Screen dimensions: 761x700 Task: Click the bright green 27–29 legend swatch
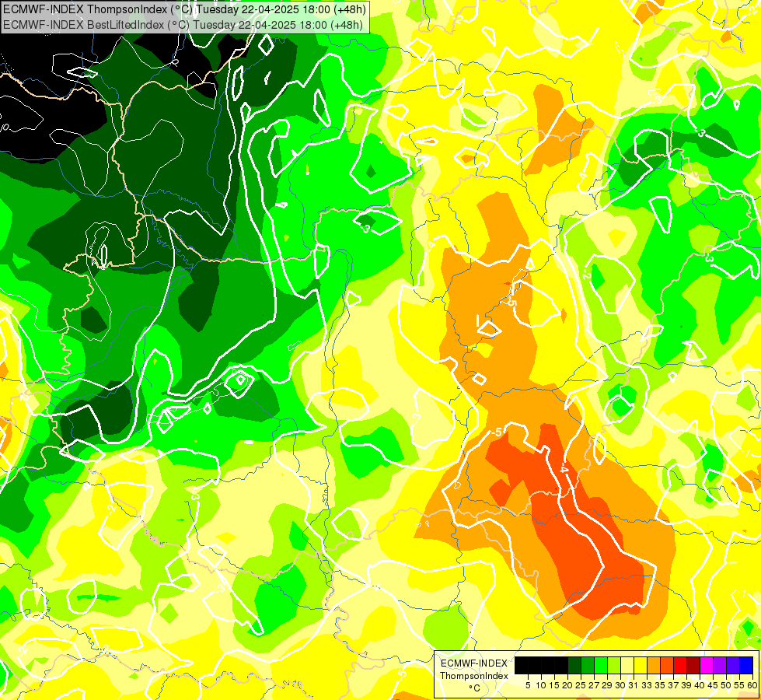pos(601,665)
